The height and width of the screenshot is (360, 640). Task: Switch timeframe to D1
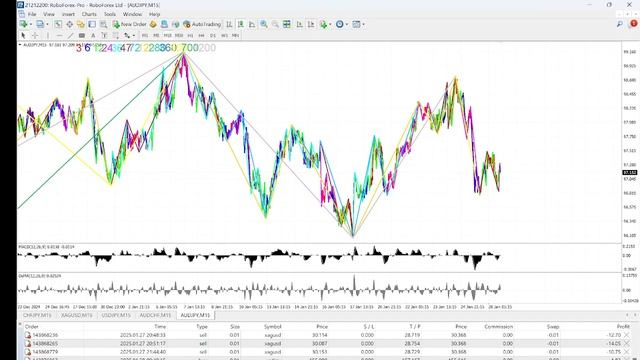(x=213, y=36)
